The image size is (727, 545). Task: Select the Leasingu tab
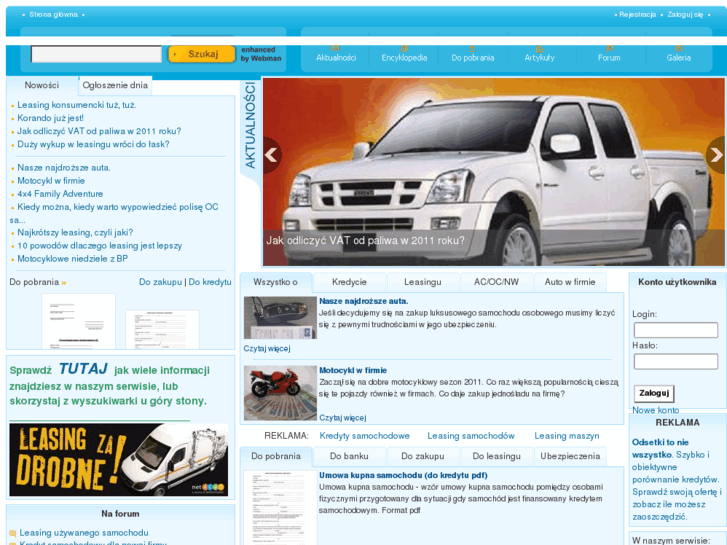coord(422,282)
